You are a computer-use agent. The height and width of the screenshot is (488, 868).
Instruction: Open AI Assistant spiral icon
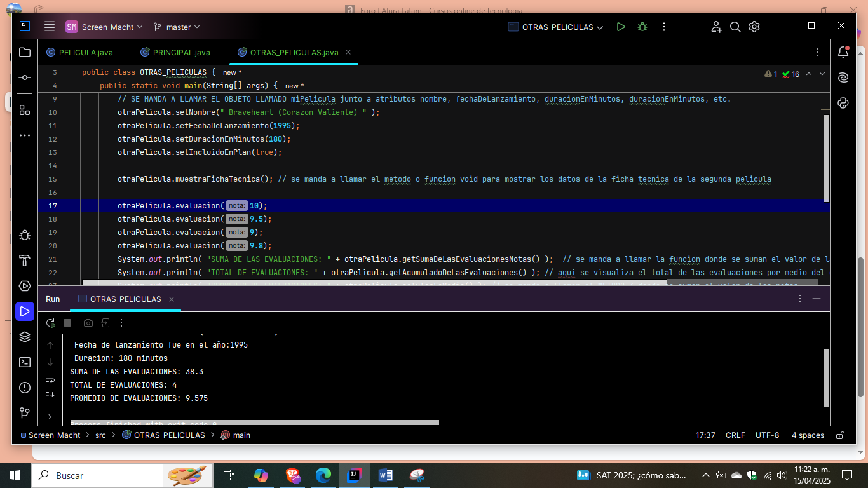tap(843, 78)
